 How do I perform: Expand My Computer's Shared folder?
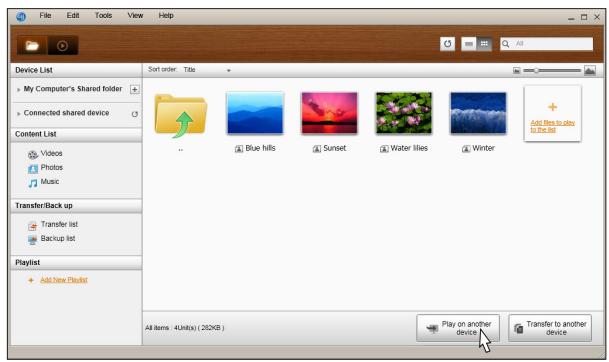pos(18,90)
